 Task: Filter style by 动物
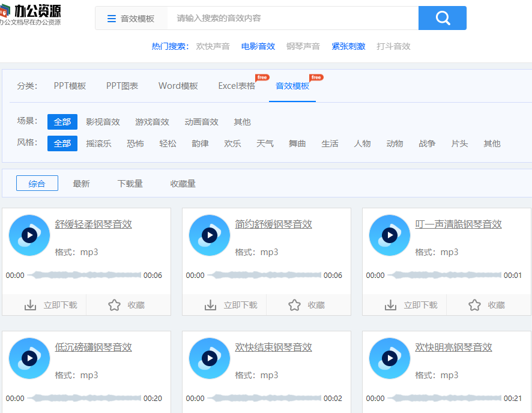click(x=394, y=143)
